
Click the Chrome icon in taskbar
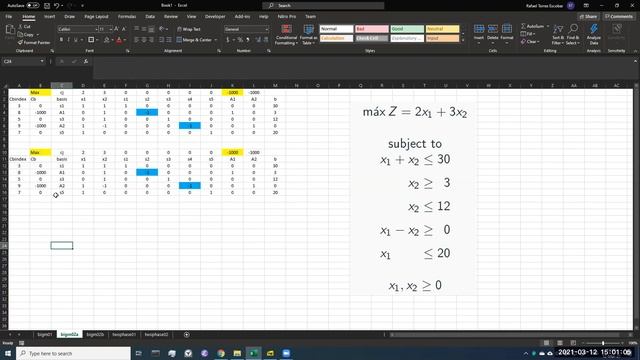(x=221, y=353)
